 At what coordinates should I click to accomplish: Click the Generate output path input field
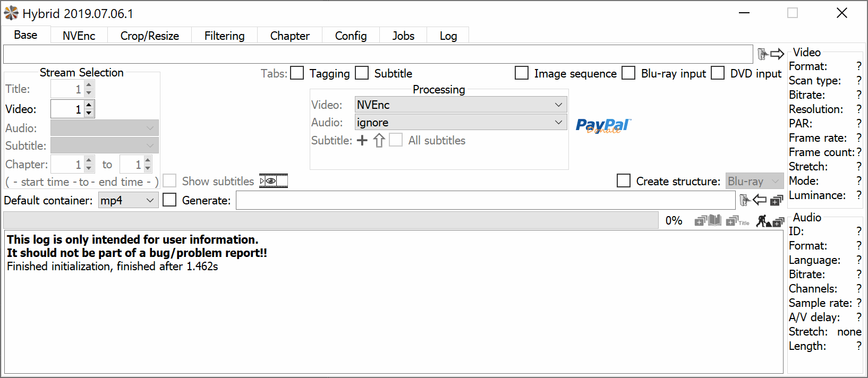click(x=486, y=200)
